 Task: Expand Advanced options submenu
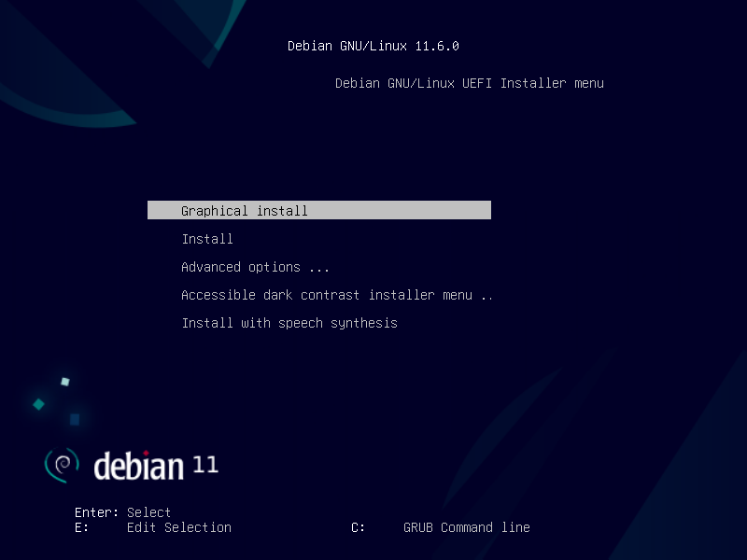(252, 267)
